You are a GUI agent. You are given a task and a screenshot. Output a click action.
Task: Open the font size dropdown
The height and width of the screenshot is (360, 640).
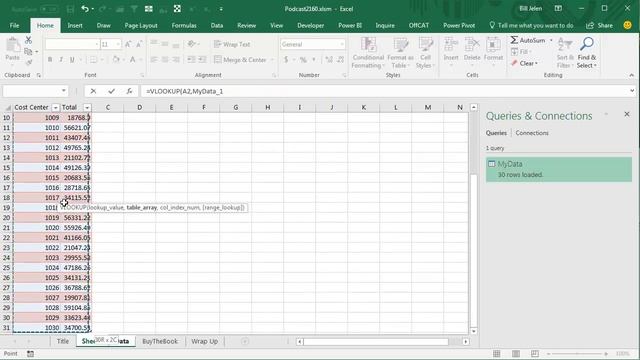point(118,44)
